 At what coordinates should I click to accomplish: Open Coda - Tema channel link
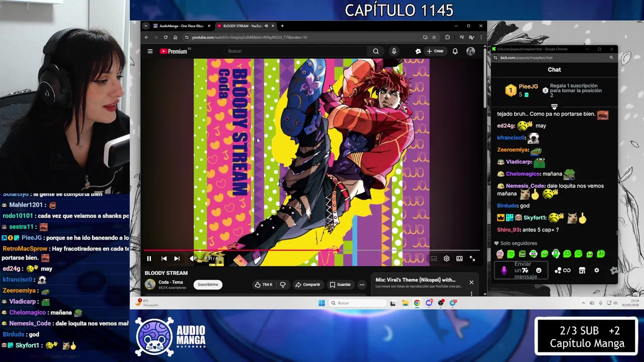click(171, 282)
